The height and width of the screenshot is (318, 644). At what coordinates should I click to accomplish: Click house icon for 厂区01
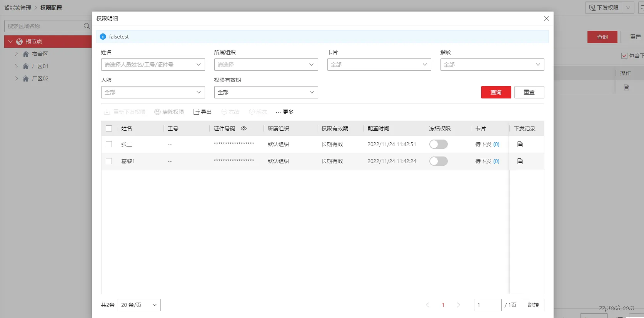tap(26, 66)
